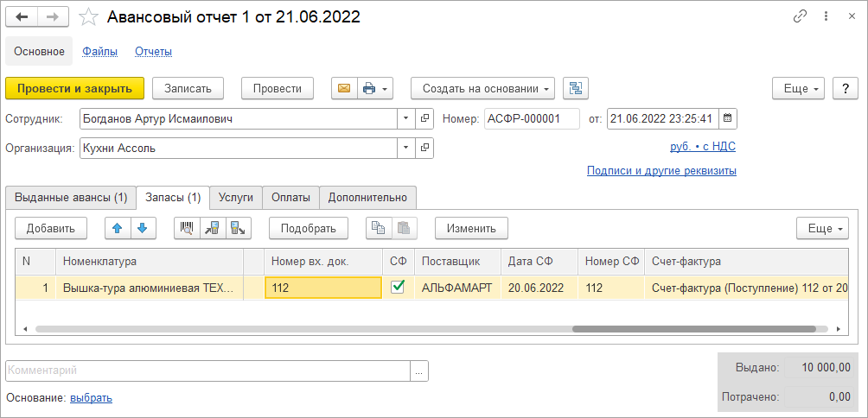Move row up with arrow icon

point(118,228)
